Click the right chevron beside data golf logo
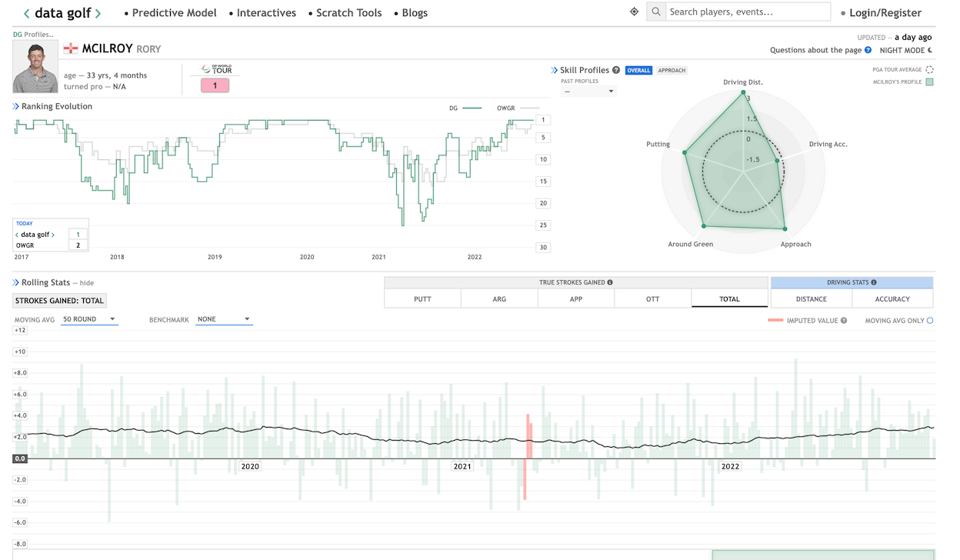Screen dimensions: 960x560 coord(98,13)
